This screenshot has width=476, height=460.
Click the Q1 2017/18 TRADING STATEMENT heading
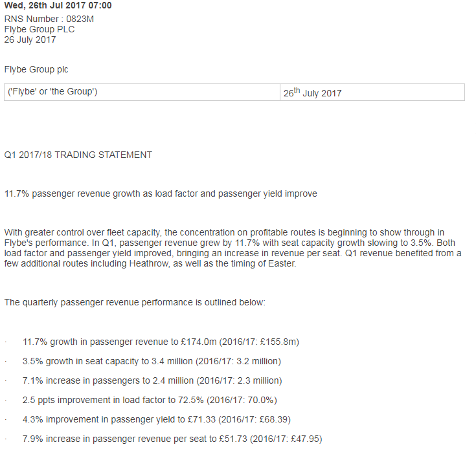point(78,155)
